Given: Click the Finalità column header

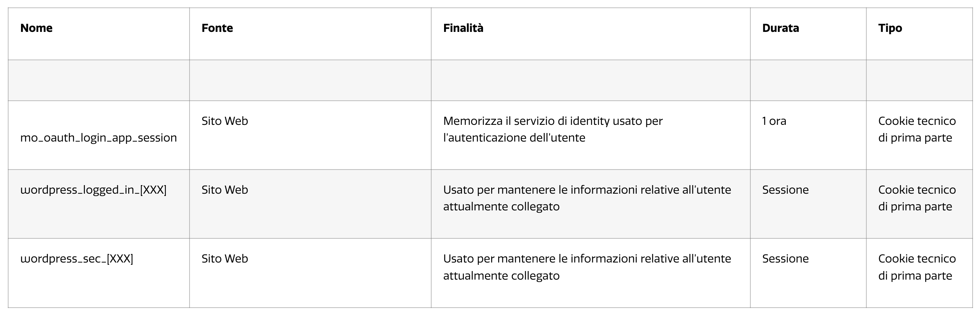Looking at the screenshot, I should click(463, 28).
